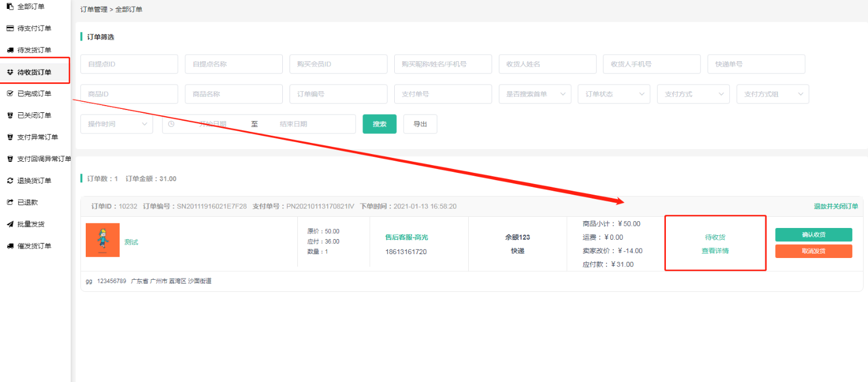Viewport: 868px width, 382px height.
Task: Open the 查看详情 link
Action: point(715,251)
